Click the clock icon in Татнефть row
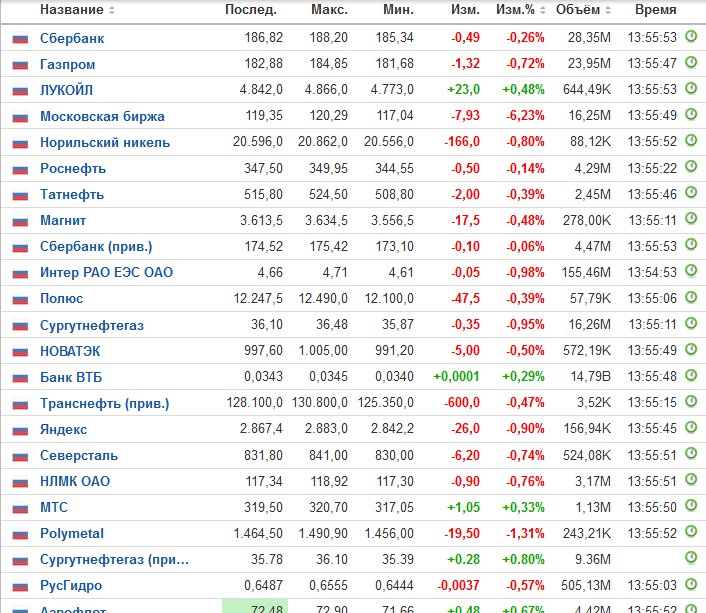Viewport: 706px width, 613px height. click(691, 193)
